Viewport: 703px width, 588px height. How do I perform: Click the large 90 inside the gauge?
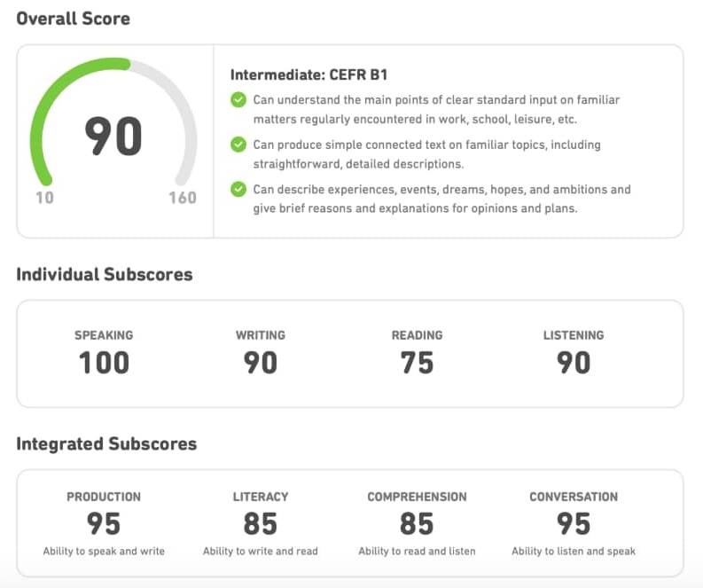113,136
